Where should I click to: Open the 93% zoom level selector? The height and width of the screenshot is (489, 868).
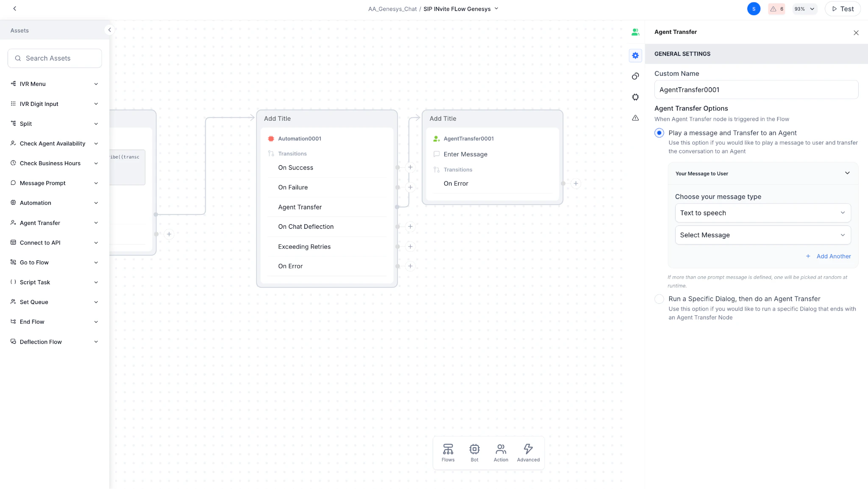coord(804,8)
